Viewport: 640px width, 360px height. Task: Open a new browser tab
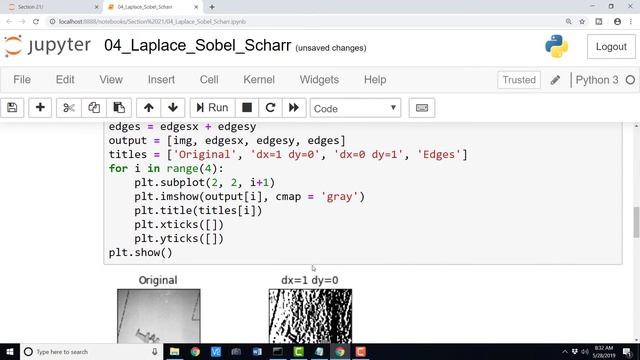pos(212,7)
